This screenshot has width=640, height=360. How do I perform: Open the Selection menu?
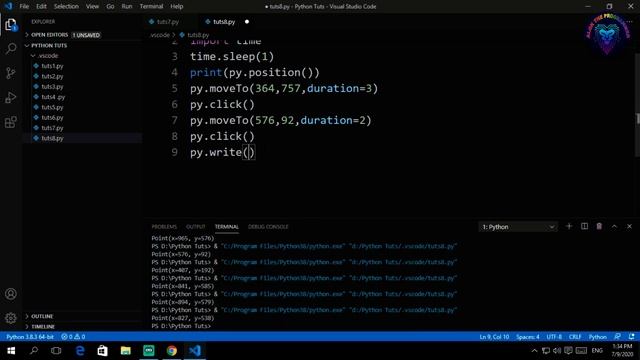(x=66, y=7)
